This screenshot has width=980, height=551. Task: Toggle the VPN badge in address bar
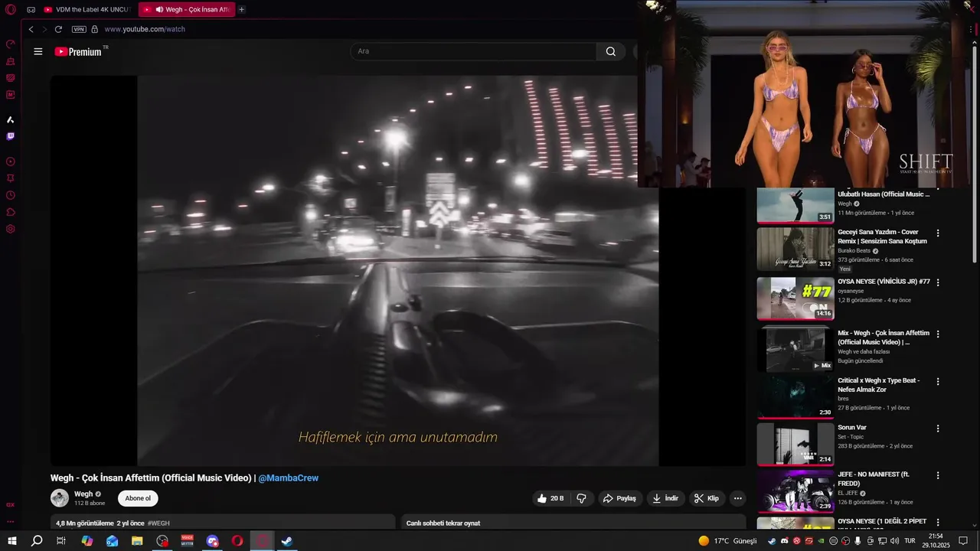point(79,29)
